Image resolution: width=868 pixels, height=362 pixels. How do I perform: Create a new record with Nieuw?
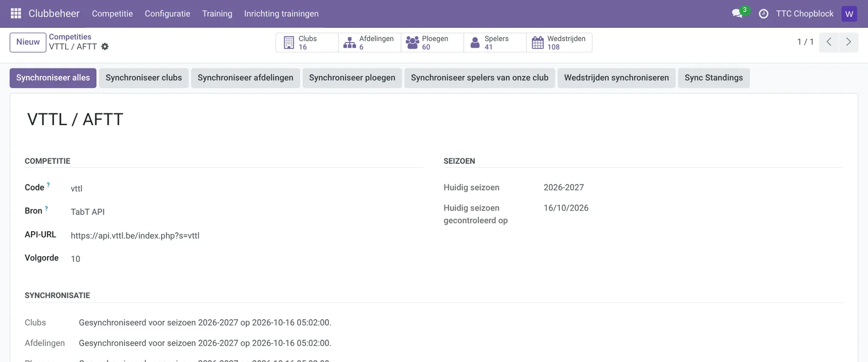pos(28,42)
